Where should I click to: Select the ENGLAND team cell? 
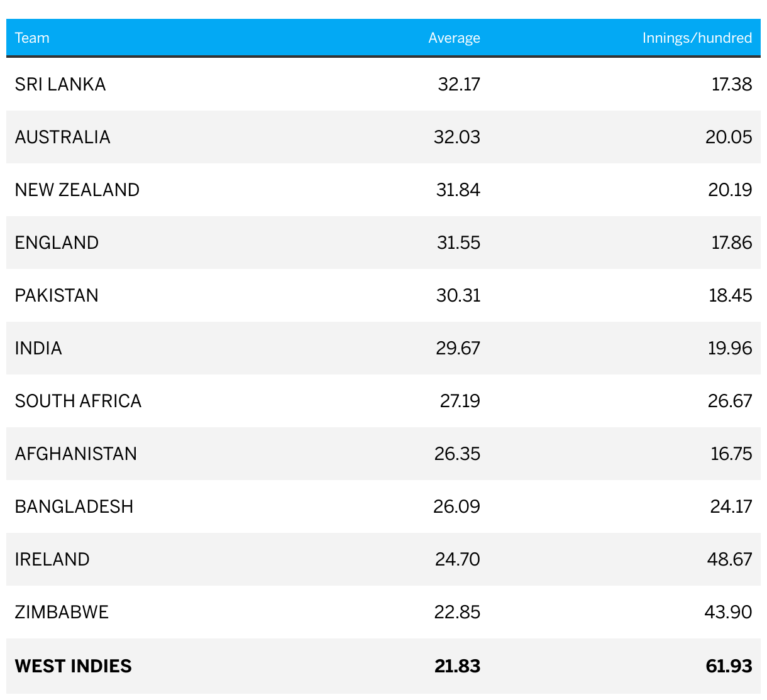(57, 243)
